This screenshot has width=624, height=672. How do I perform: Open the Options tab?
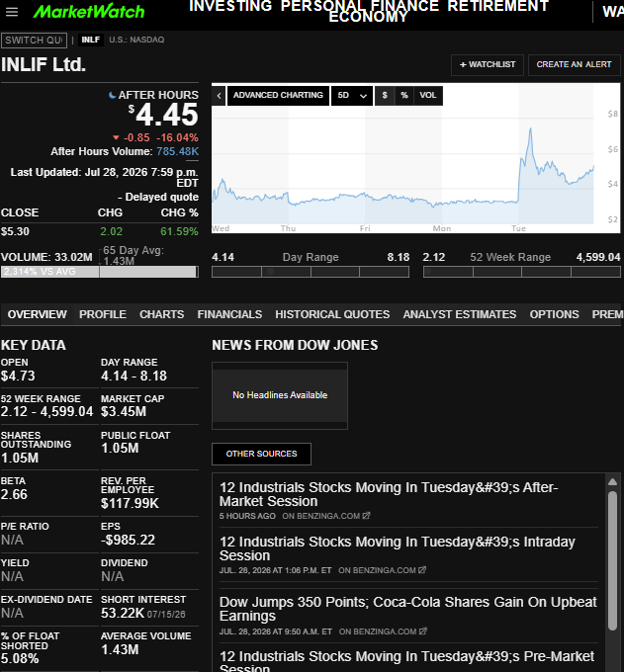click(x=554, y=314)
